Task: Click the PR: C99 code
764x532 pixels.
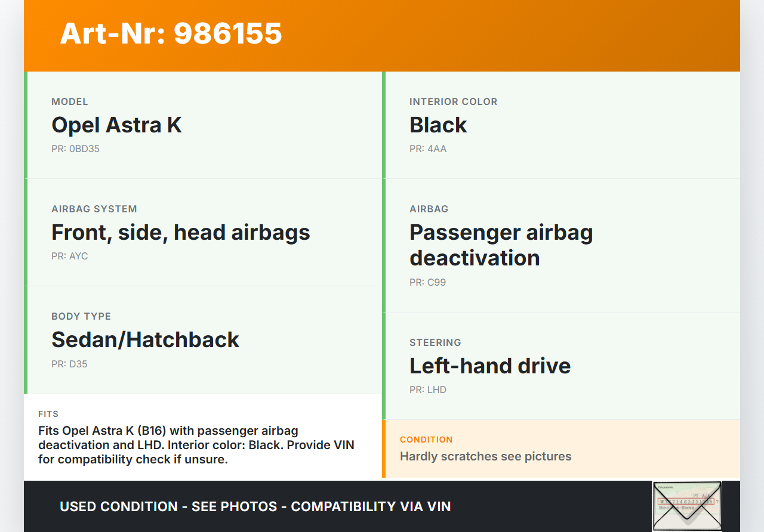Action: pos(427,283)
